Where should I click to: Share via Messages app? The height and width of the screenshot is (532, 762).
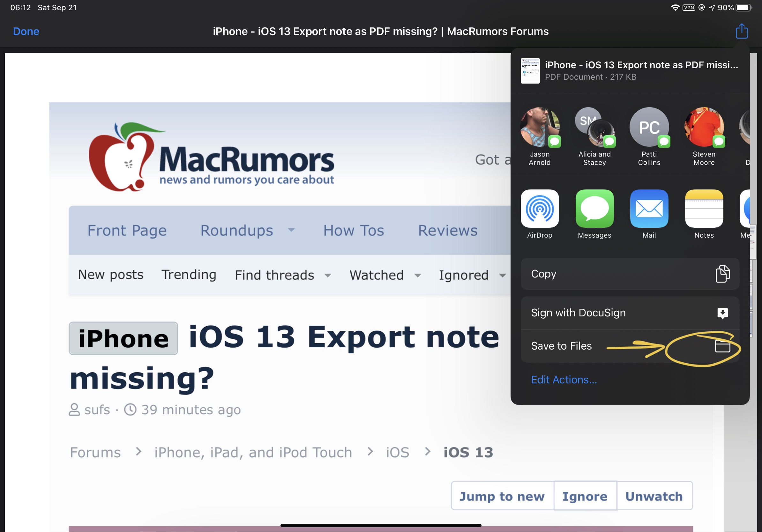594,214
